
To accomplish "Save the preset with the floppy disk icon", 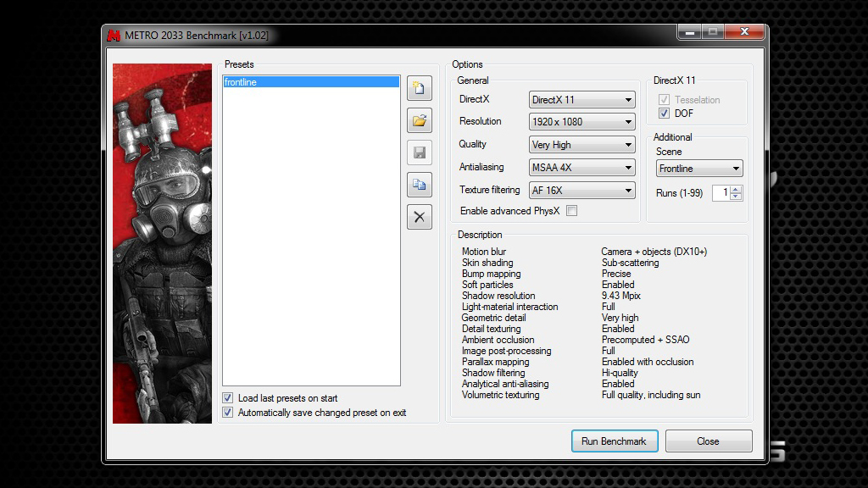I will 419,152.
